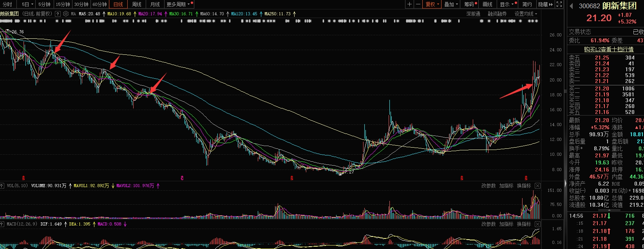Click the 买五 21.16 bid row

click(x=606, y=112)
